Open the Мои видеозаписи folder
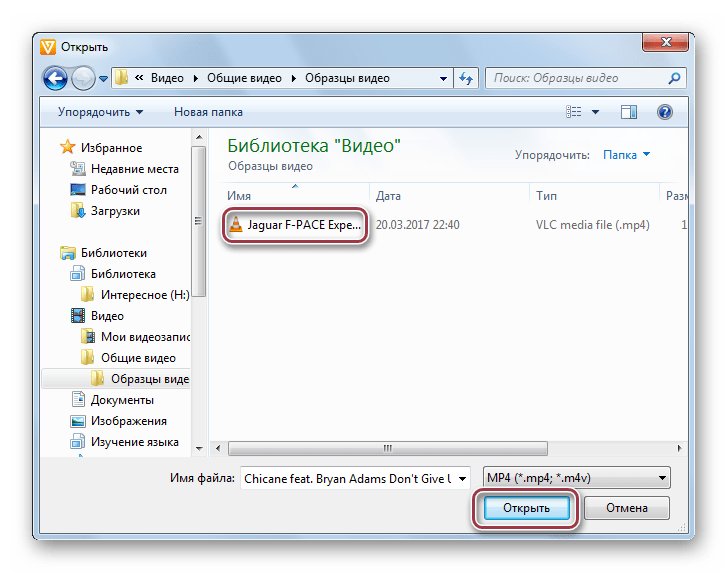728x573 pixels. [135, 337]
